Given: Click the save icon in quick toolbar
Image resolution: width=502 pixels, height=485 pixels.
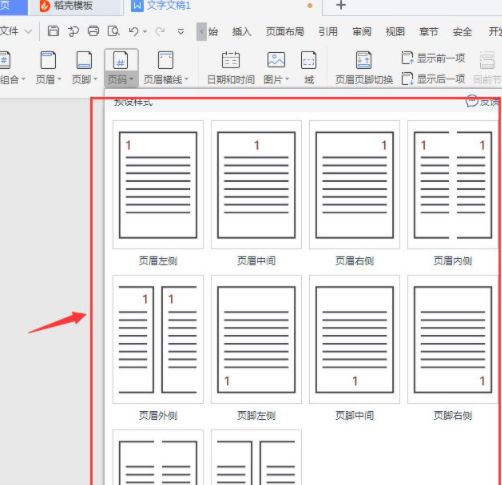Looking at the screenshot, I should (53, 31).
